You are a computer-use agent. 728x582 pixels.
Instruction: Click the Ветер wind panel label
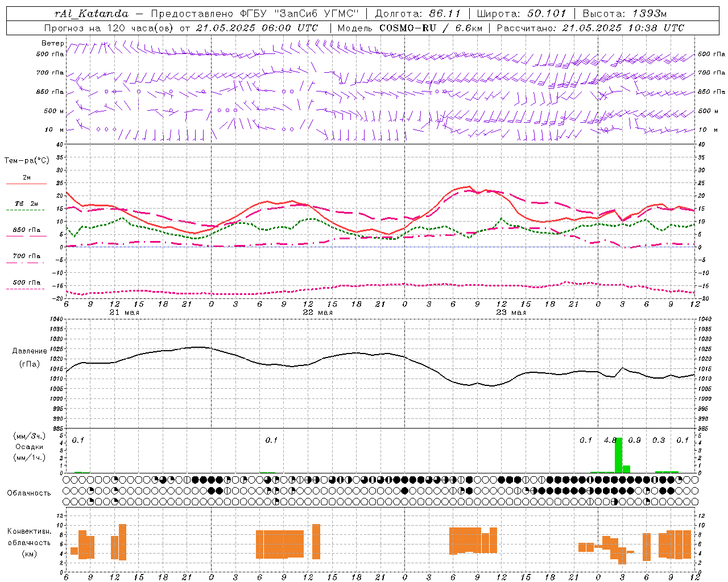pyautogui.click(x=52, y=43)
